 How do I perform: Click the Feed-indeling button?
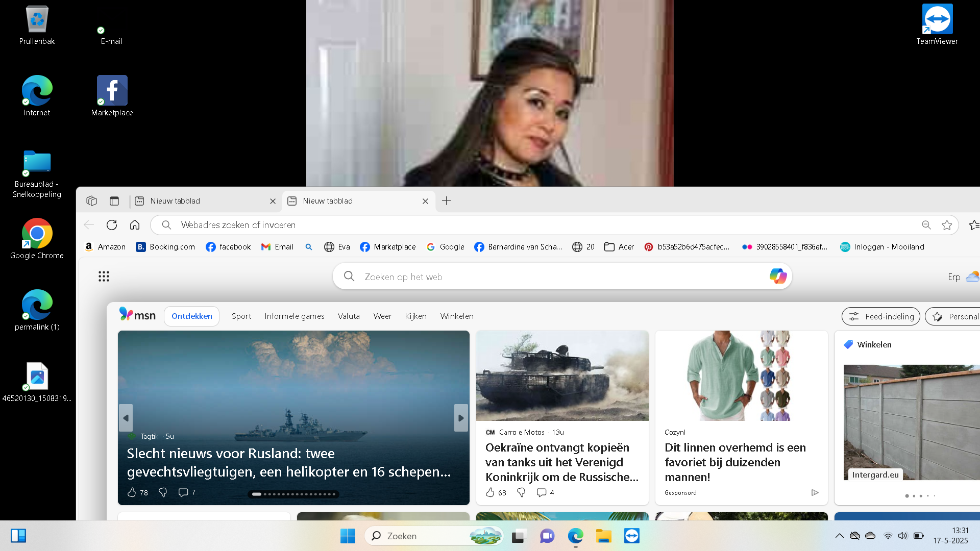click(x=881, y=316)
